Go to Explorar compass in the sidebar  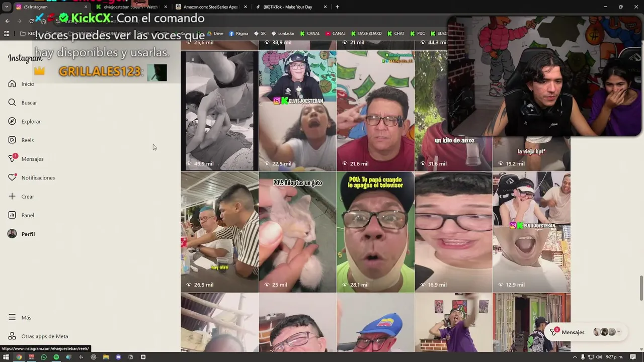12,121
